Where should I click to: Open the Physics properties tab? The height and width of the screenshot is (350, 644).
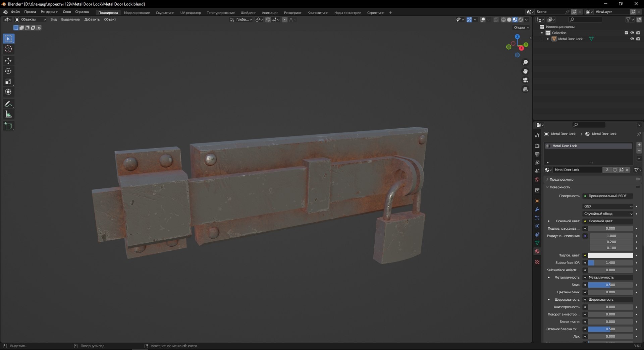tap(537, 226)
